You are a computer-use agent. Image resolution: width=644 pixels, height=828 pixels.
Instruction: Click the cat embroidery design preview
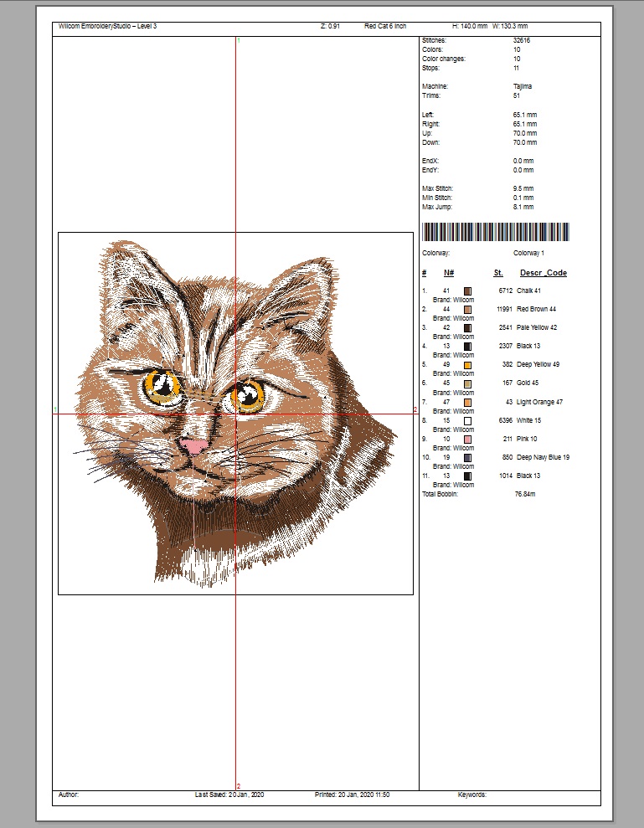tap(234, 410)
